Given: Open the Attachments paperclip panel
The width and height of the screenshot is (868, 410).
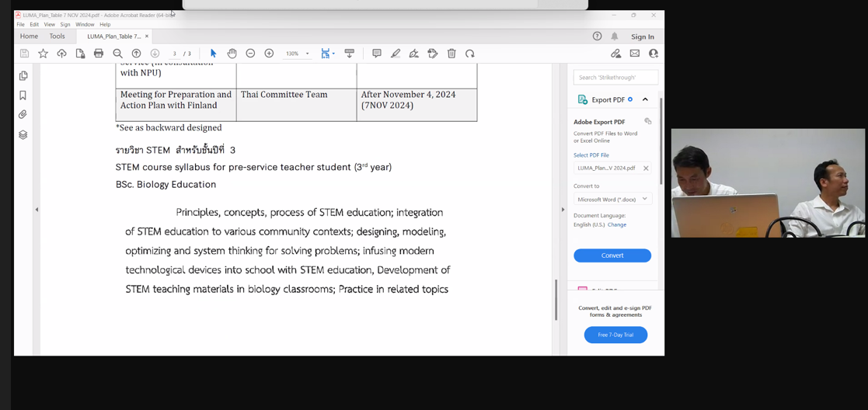Looking at the screenshot, I should click(x=23, y=115).
